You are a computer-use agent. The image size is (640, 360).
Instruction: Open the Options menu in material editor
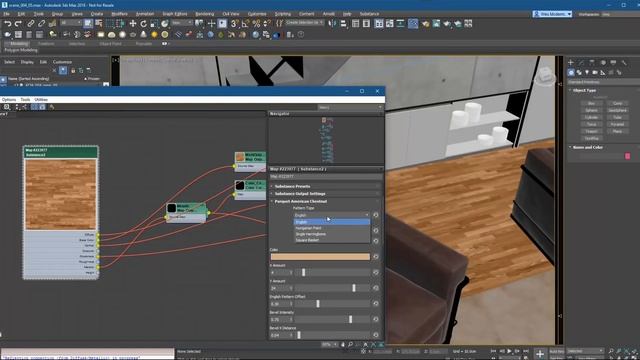(x=9, y=100)
